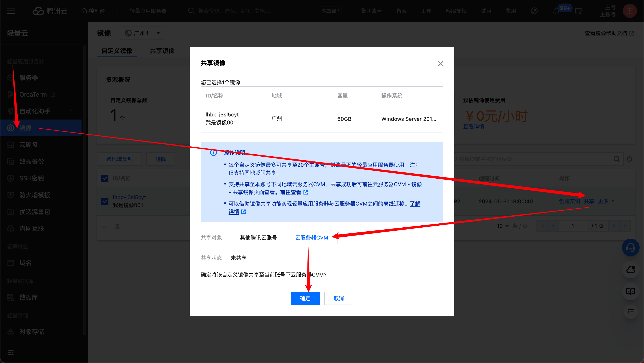
Task: Click the info icon in 操作说明 box
Action: tap(214, 152)
